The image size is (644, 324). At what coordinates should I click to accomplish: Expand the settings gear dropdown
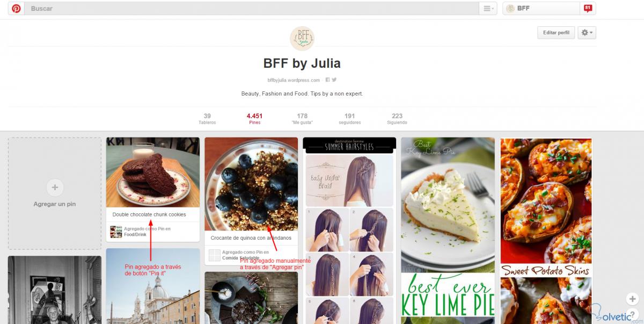587,33
